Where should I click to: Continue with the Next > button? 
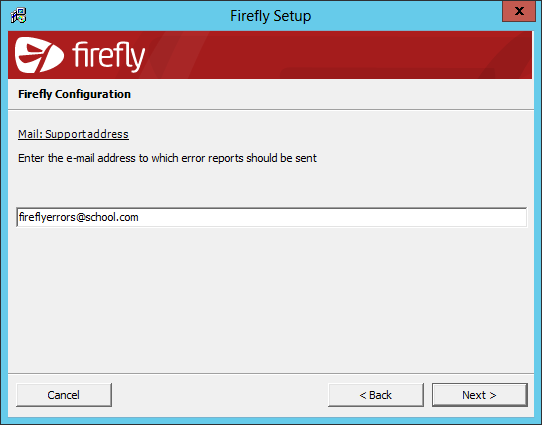pyautogui.click(x=480, y=395)
